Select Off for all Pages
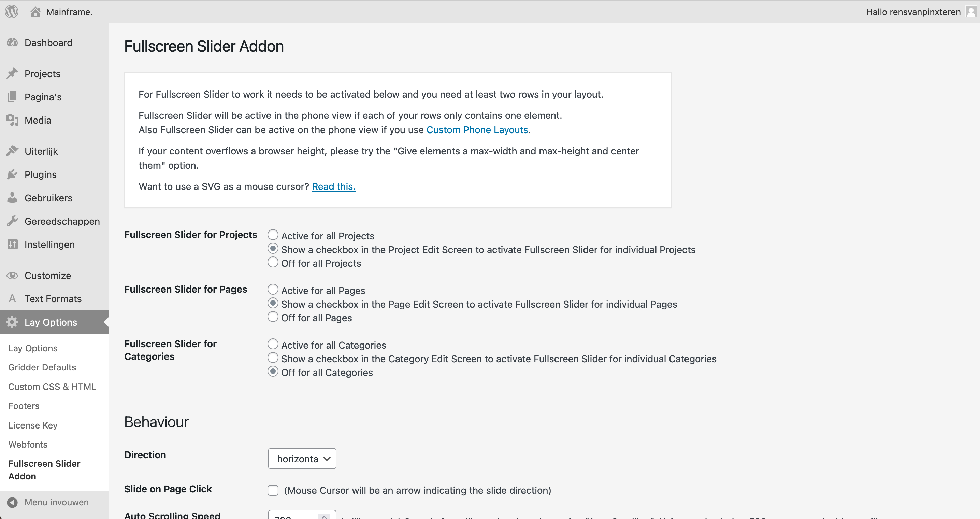 click(x=273, y=317)
